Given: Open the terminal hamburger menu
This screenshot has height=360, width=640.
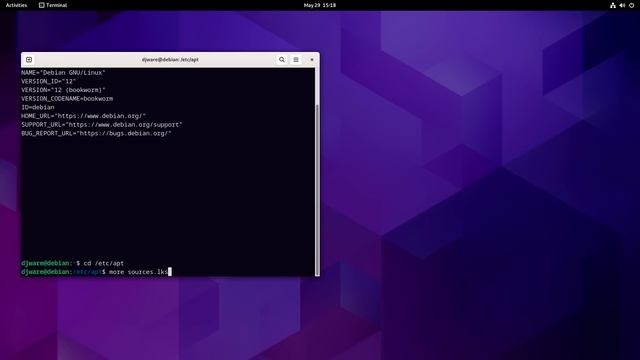Looking at the screenshot, I should click(296, 60).
